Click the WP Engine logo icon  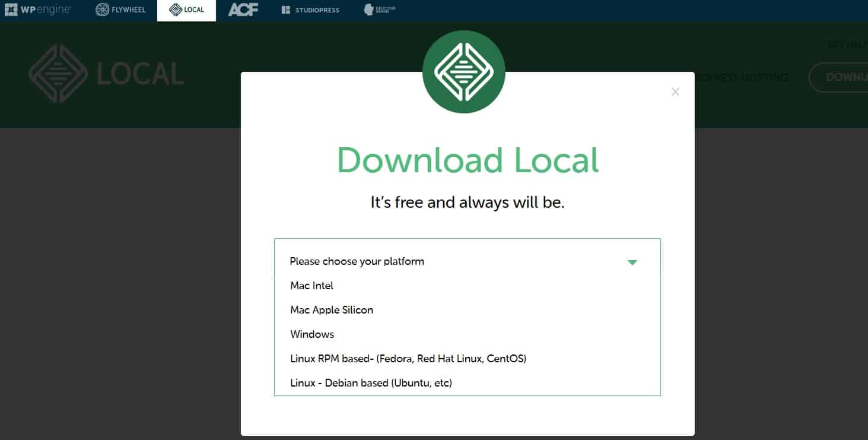pos(11,10)
